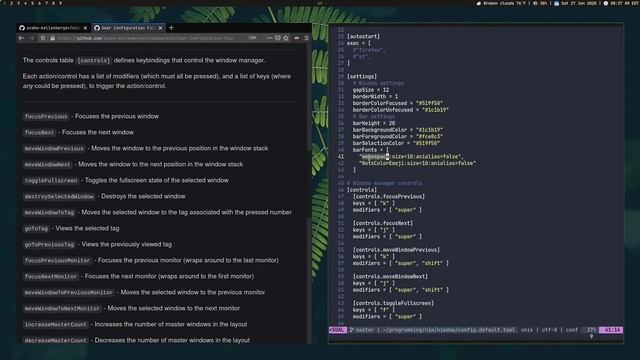The image size is (640, 360).
Task: Select the User Configuration File tab
Action: click(x=129, y=28)
